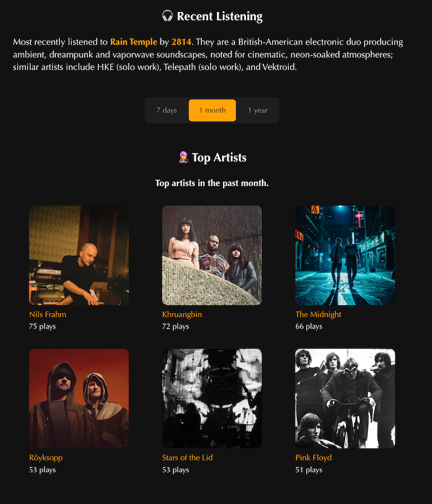Click the Khruangbin band photo
Viewport: 432px width, 504px height.
tap(212, 255)
